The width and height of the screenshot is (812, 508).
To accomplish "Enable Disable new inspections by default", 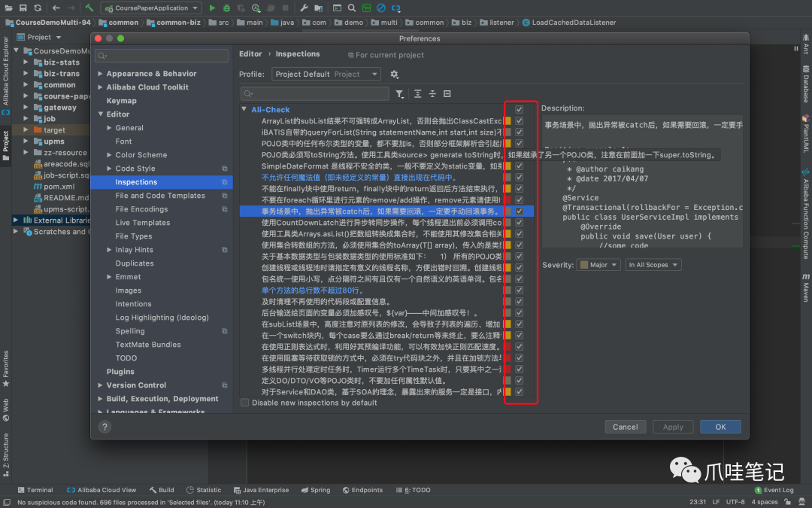I will coord(245,403).
